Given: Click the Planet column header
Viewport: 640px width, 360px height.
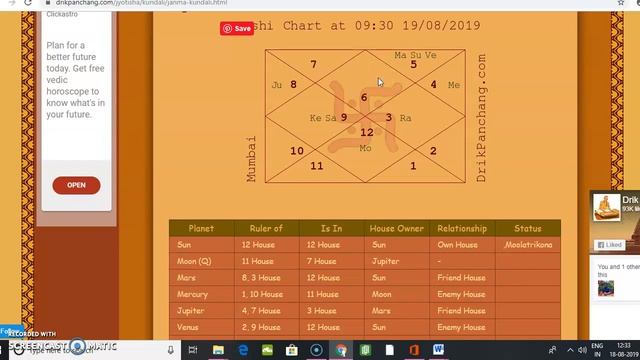Looking at the screenshot, I should pos(201,229).
